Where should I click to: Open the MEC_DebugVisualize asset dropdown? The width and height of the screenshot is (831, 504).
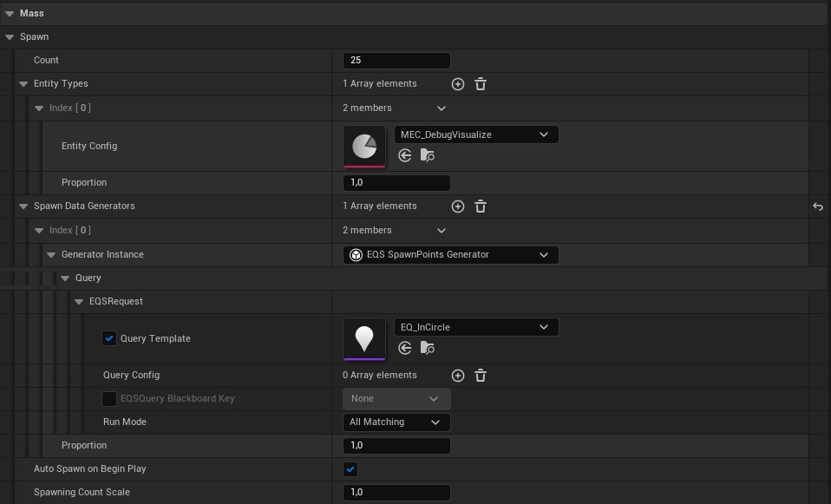coord(476,134)
